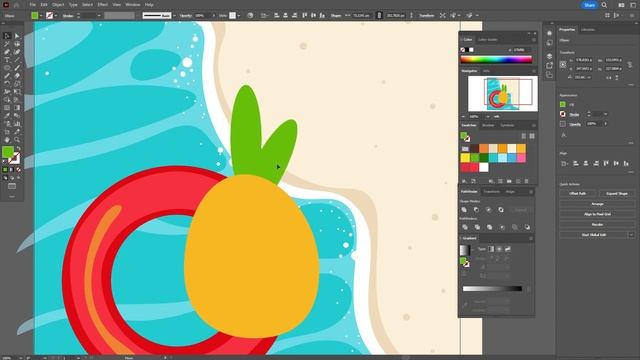
Task: Click the Expand Shape button
Action: point(617,193)
